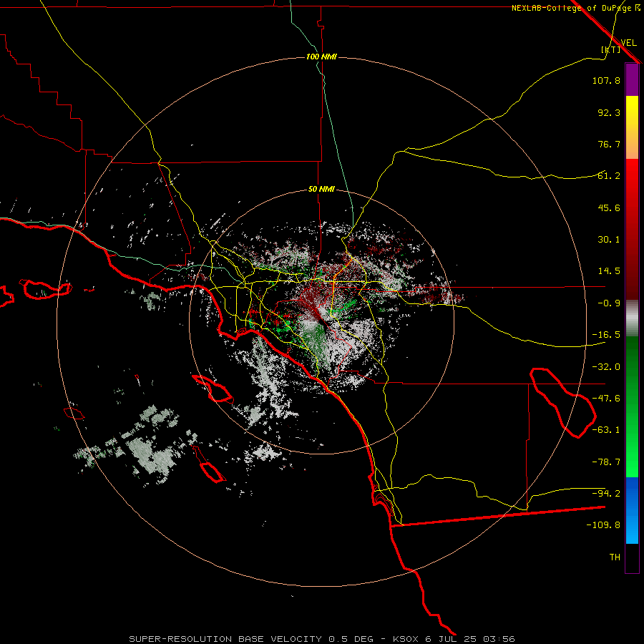Select the 76.7 velocity scale value
Image resolution: width=644 pixels, height=644 pixels.
tap(609, 144)
